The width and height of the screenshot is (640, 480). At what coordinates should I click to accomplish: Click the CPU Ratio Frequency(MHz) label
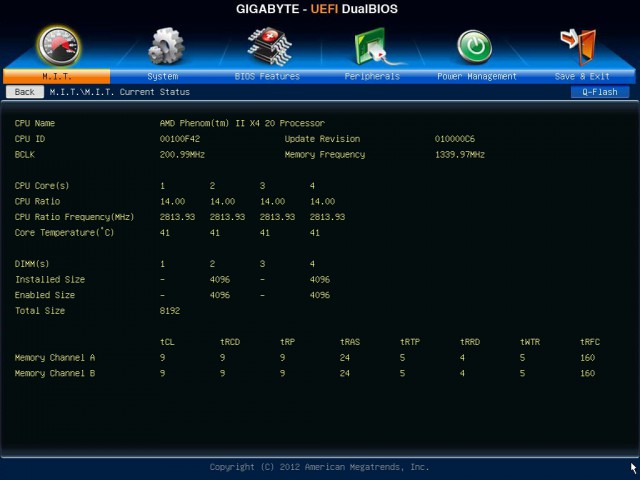pyautogui.click(x=74, y=217)
